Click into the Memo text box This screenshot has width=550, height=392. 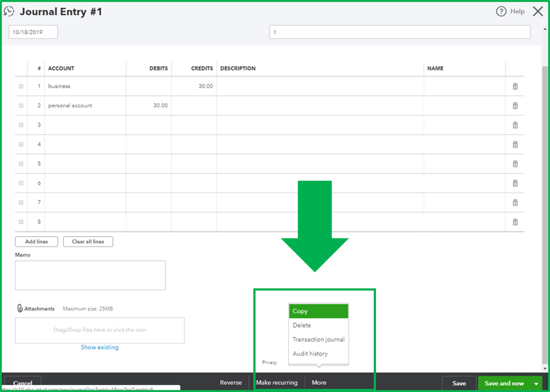(x=90, y=275)
